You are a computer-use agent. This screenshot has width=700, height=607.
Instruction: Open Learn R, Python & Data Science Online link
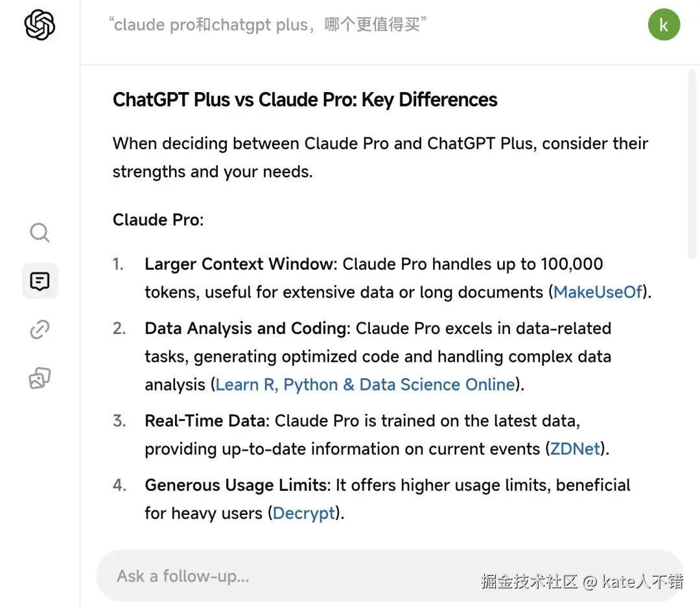tap(365, 384)
